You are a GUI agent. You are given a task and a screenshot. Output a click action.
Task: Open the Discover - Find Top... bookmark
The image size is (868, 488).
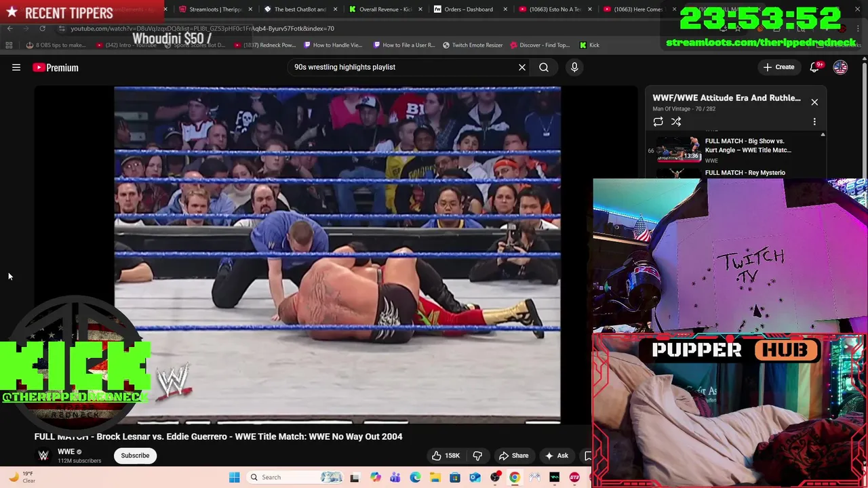[x=540, y=45]
